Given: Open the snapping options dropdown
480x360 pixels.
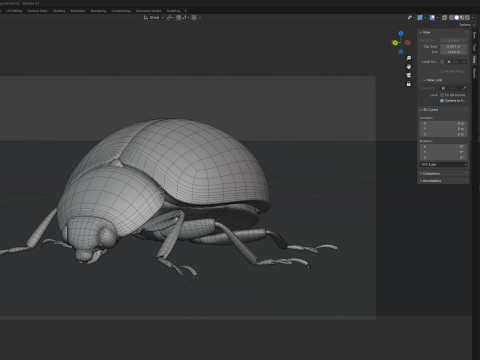Looking at the screenshot, I should [185, 18].
